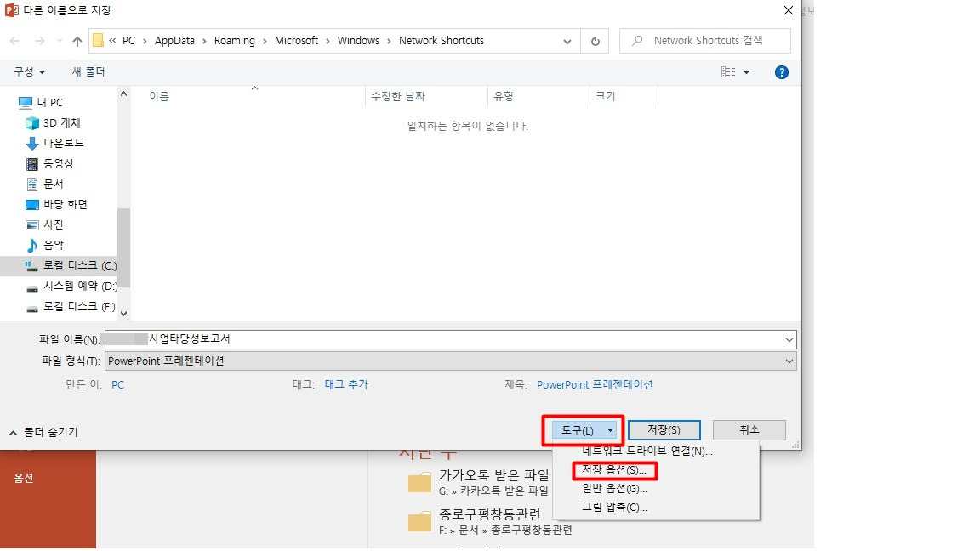
Task: Open help with the question mark icon
Action: (x=781, y=72)
